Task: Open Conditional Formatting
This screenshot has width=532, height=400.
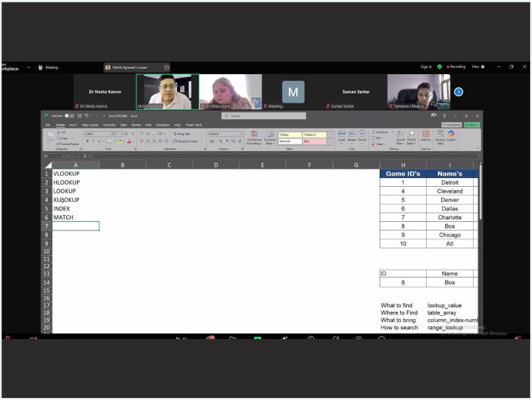Action: [253, 137]
